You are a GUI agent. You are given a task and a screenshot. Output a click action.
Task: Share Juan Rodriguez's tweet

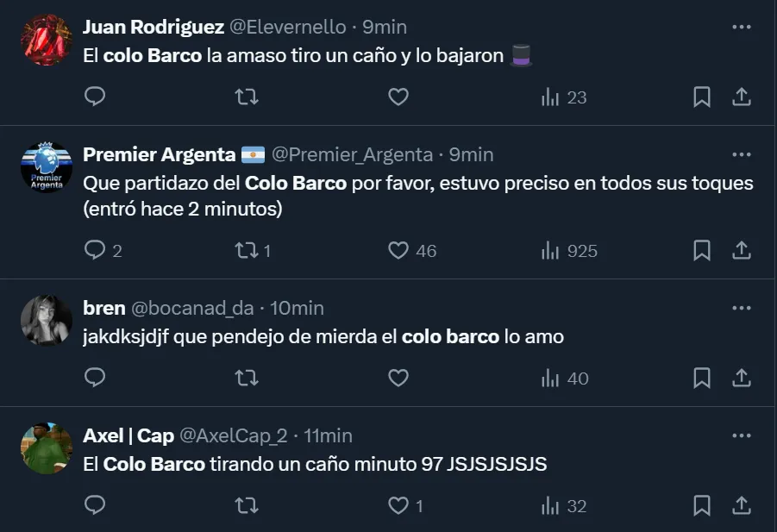(x=741, y=97)
